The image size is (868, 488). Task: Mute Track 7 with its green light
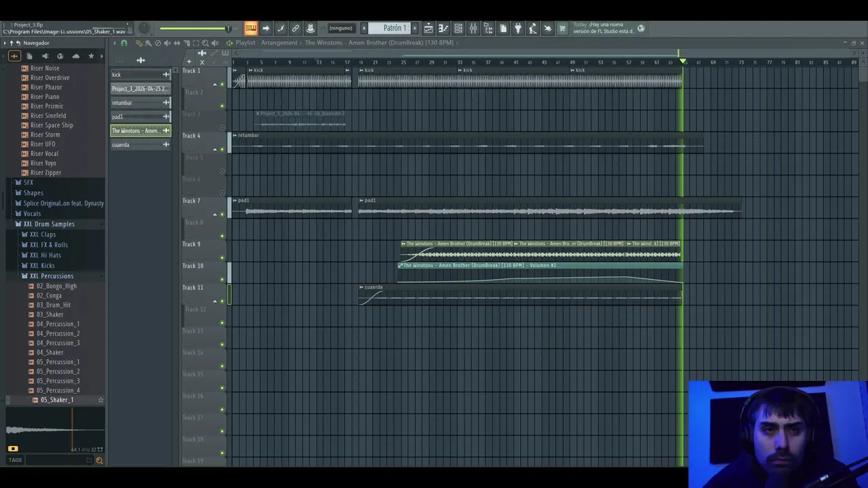tap(222, 214)
